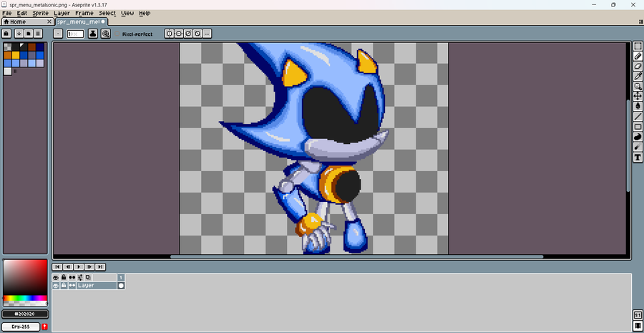Toggle visibility of all layers in timeline header
Screen dimensions: 644x333
coord(56,278)
